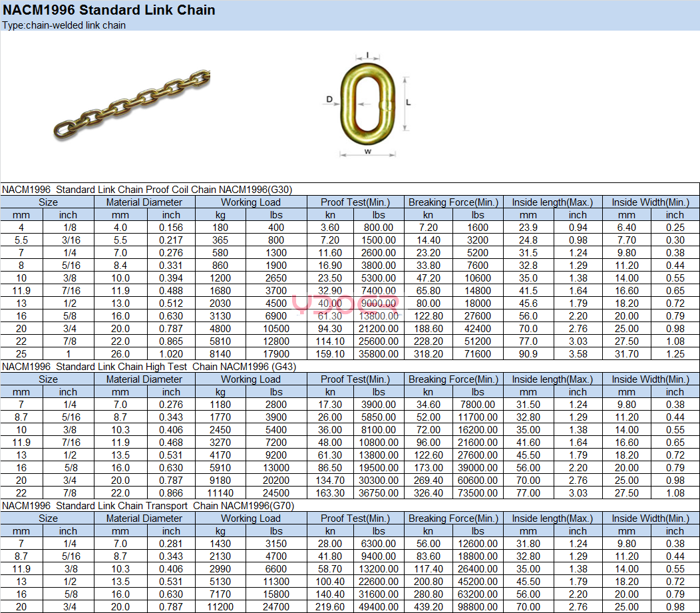
Task: Select the inside width value '7.70'
Action: click(627, 240)
